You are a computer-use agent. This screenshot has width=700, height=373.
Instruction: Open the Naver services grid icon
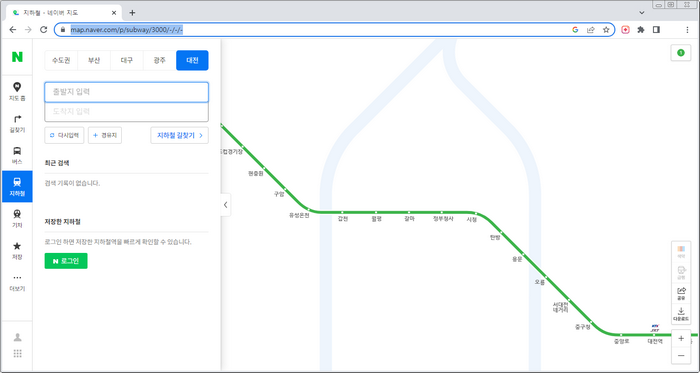click(x=17, y=354)
